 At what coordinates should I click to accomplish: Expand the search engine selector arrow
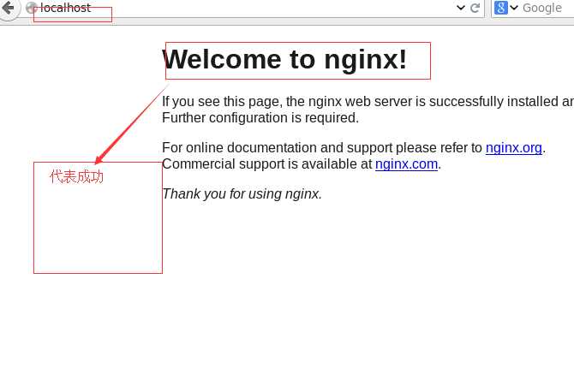tap(514, 8)
